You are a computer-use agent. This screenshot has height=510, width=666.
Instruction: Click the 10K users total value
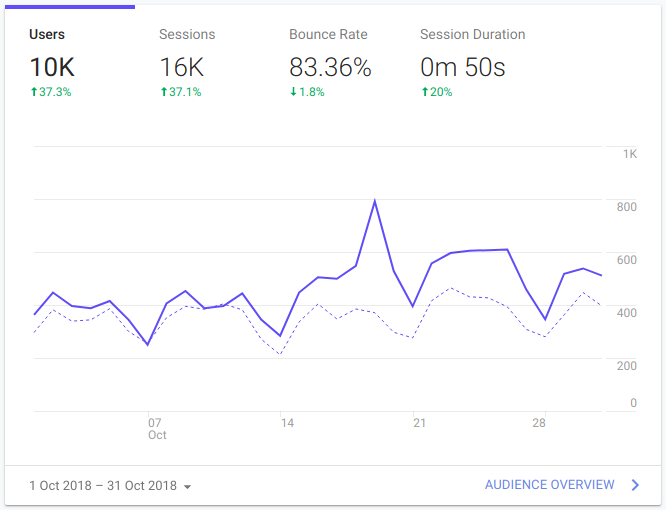51,68
